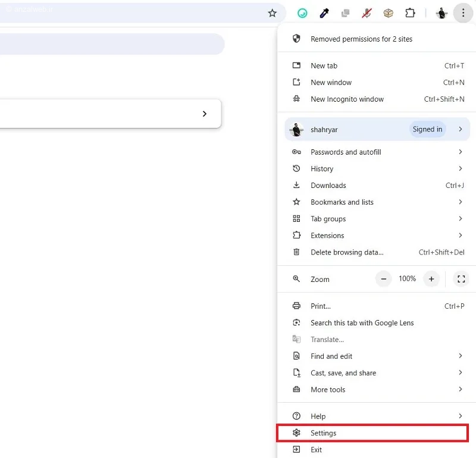Click the Zoom magnifier icon
The width and height of the screenshot is (476, 458).
click(296, 278)
